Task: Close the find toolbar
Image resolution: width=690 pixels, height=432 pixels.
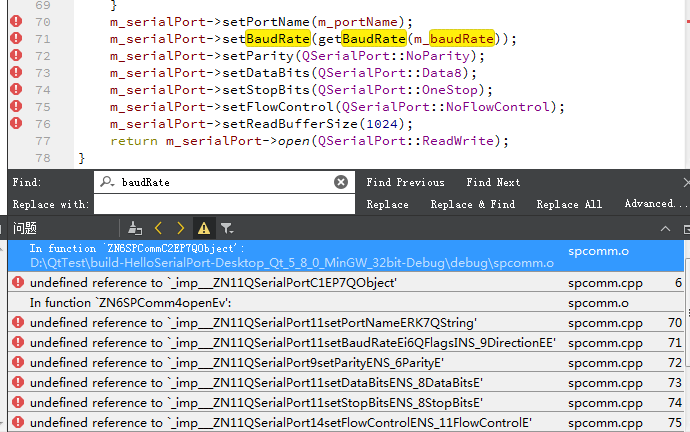Action: 686,182
